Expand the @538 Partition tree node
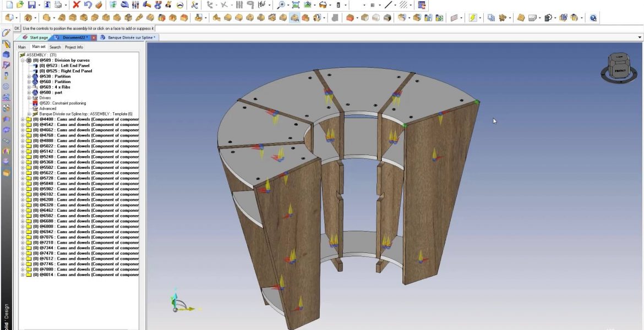The image size is (644, 330). coord(29,76)
